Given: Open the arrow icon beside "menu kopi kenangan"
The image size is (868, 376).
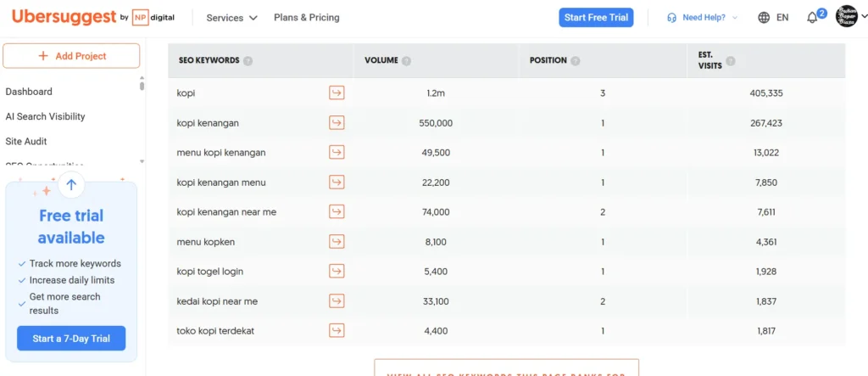Looking at the screenshot, I should (x=337, y=152).
